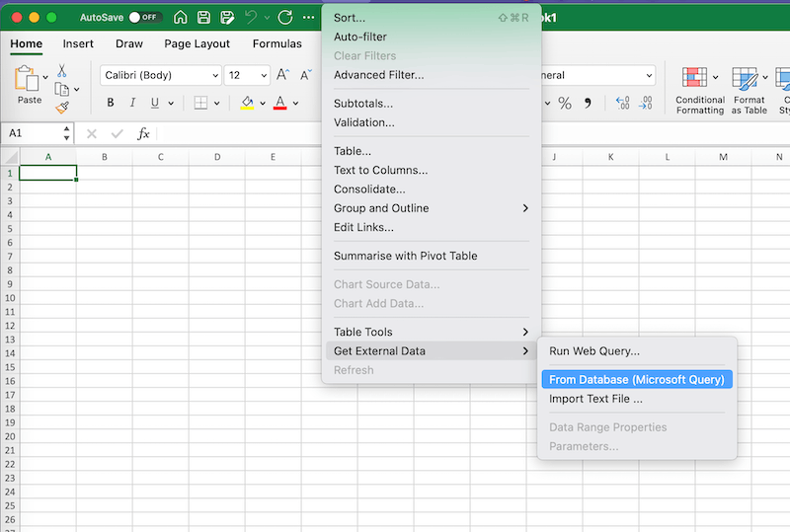Open the undo history arrow
790x532 pixels.
267,18
